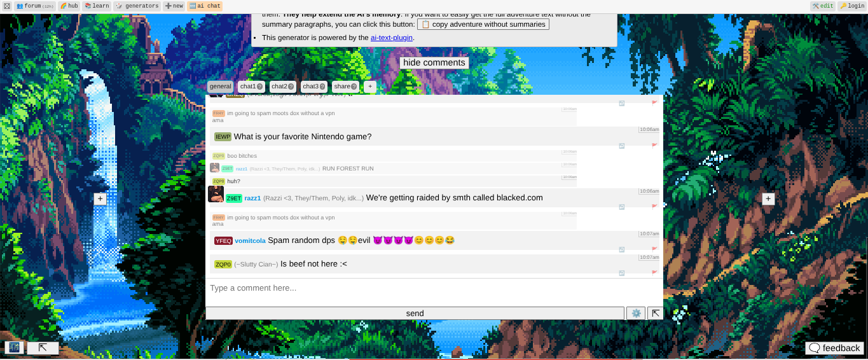Click the edit button at top right
Viewport: 868px width, 360px height.
pyautogui.click(x=823, y=6)
